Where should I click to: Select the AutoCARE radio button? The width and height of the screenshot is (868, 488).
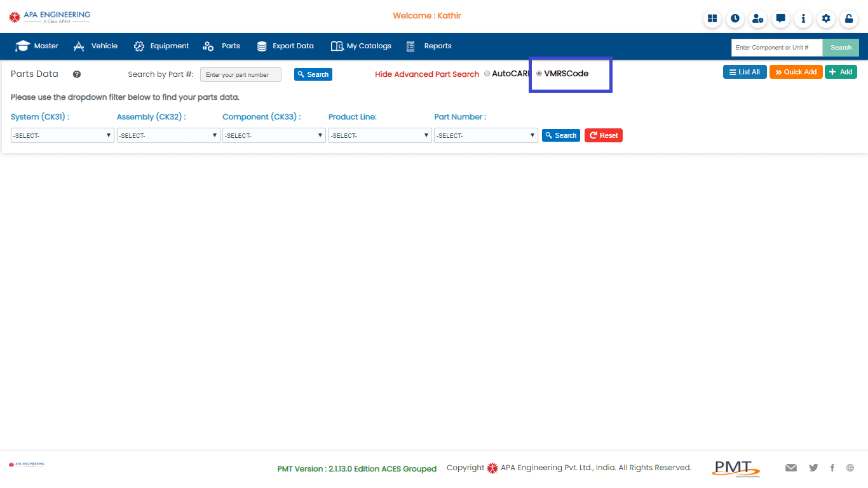tap(487, 74)
